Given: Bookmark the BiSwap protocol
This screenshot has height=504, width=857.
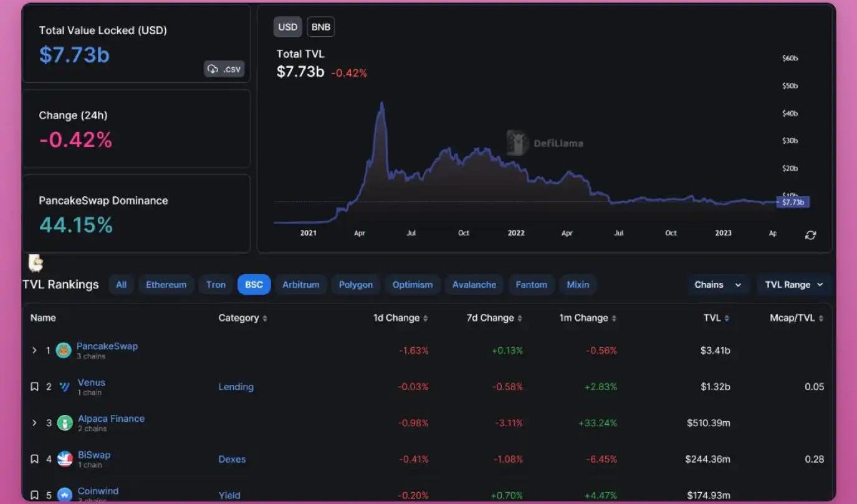Looking at the screenshot, I should 34,459.
